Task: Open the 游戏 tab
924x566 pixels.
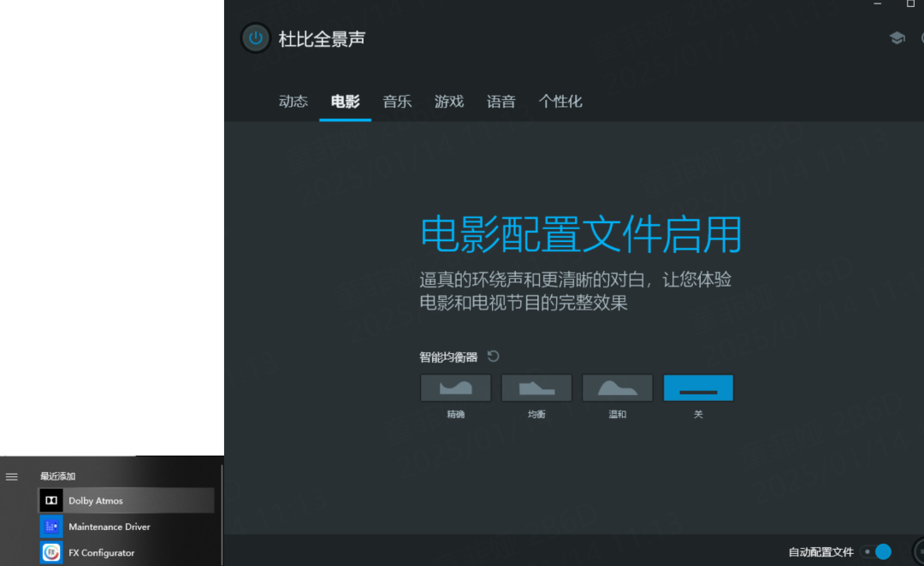Action: [449, 101]
